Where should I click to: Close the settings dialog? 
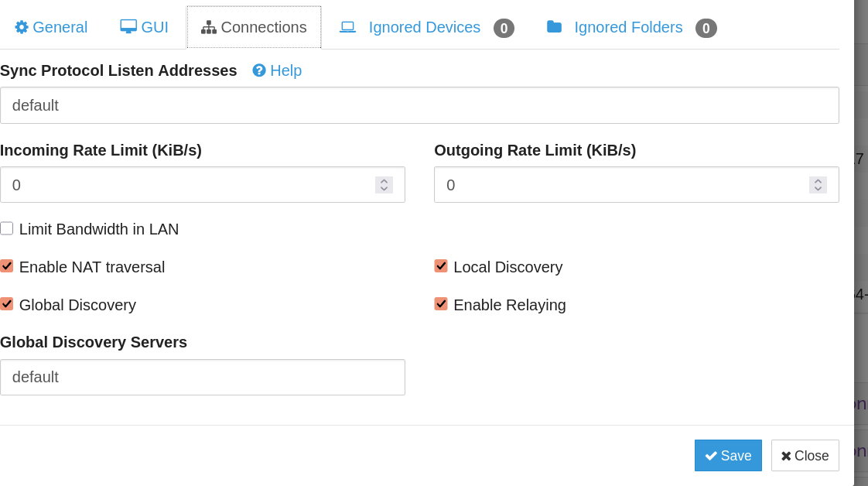(x=805, y=456)
